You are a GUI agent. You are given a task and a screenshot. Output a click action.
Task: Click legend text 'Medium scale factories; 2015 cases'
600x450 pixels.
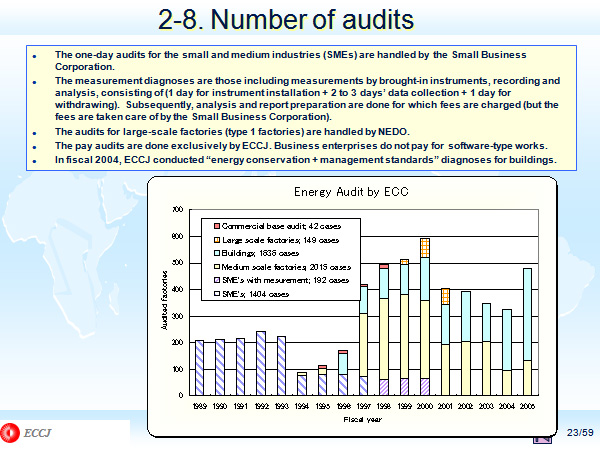(286, 267)
